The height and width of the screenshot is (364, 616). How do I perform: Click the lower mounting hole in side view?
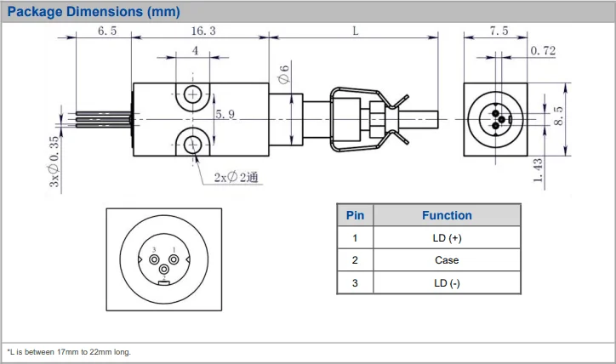(x=192, y=145)
